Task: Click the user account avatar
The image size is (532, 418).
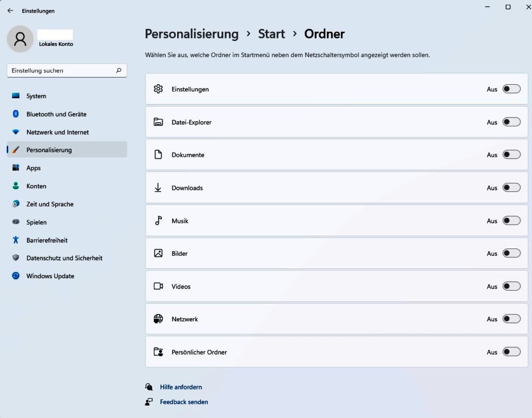Action: pyautogui.click(x=20, y=39)
